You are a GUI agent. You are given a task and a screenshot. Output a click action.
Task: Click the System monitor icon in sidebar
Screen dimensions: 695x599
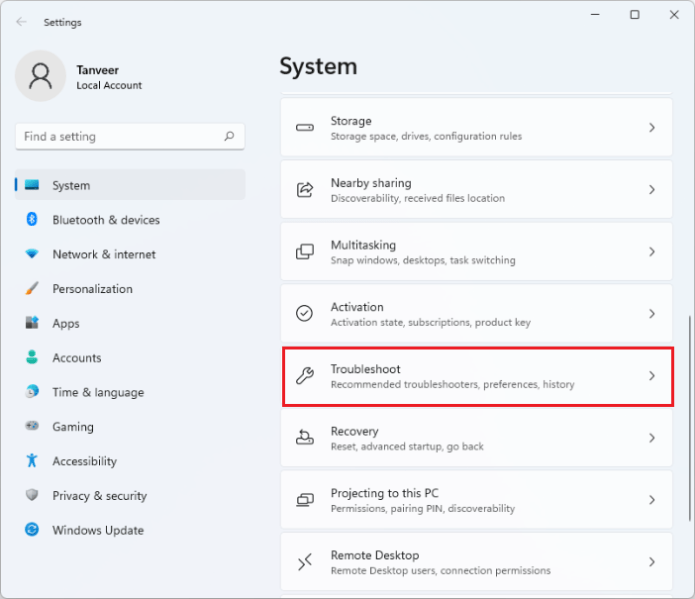[32, 185]
